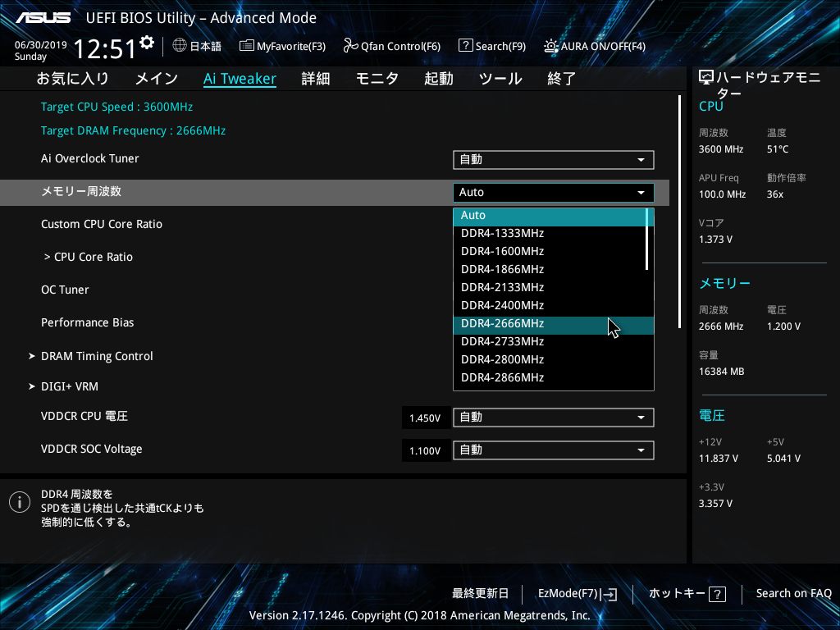The height and width of the screenshot is (630, 840).
Task: Collapse the メモリー周波数 Auto dropdown
Action: pyautogui.click(x=554, y=192)
